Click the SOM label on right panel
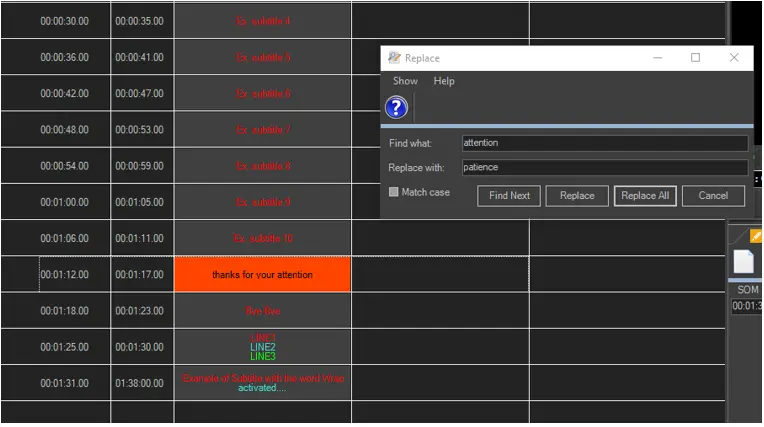Viewport: 764px width, 427px height. (x=747, y=290)
